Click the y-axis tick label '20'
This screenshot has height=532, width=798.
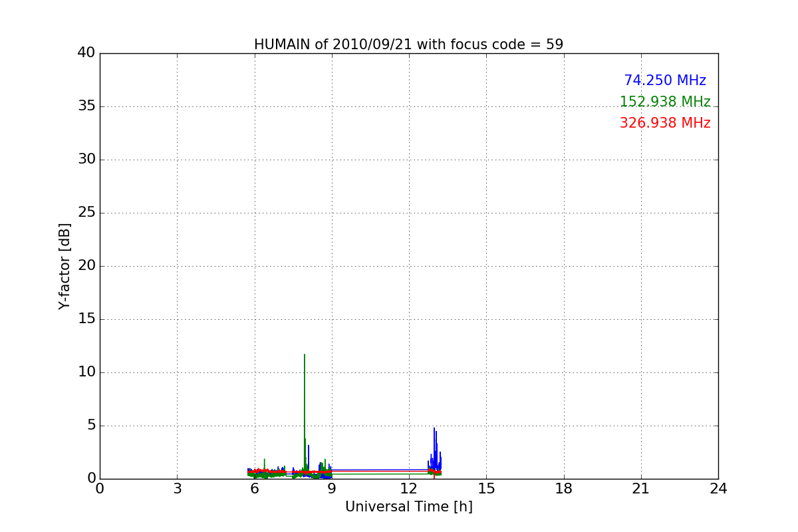[x=86, y=266]
